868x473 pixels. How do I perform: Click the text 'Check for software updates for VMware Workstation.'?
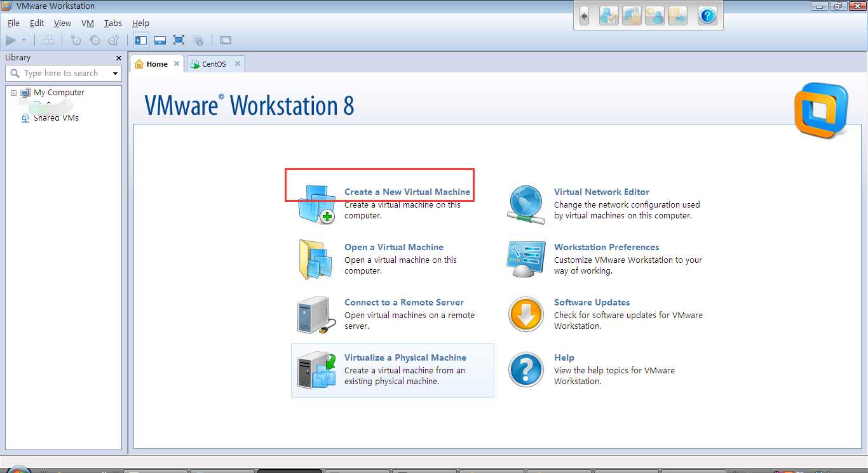pos(628,321)
